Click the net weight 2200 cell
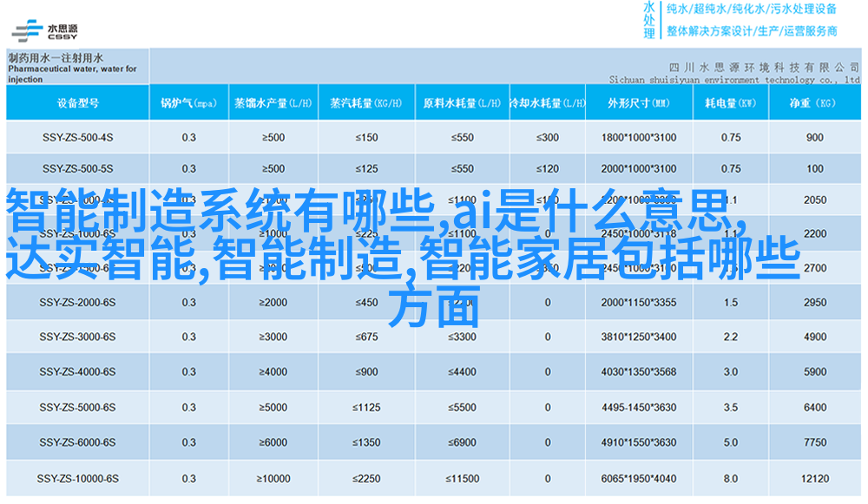Screen dimensions: 868x504 (x=815, y=234)
